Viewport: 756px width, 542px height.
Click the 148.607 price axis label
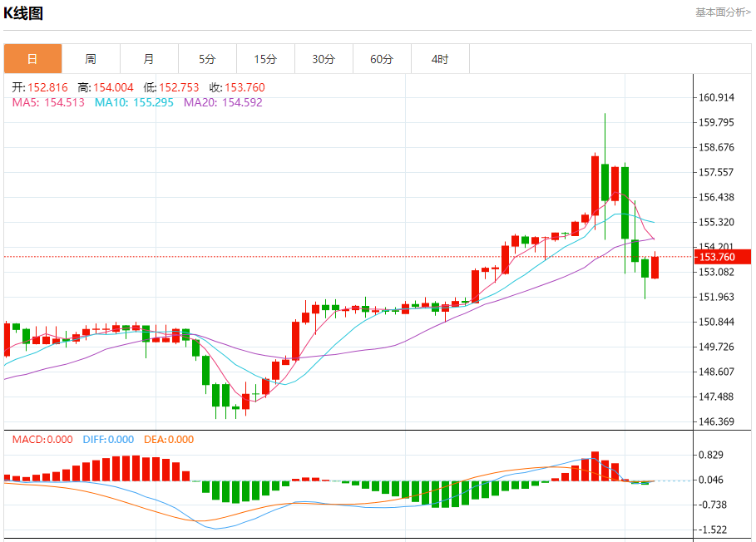click(716, 372)
